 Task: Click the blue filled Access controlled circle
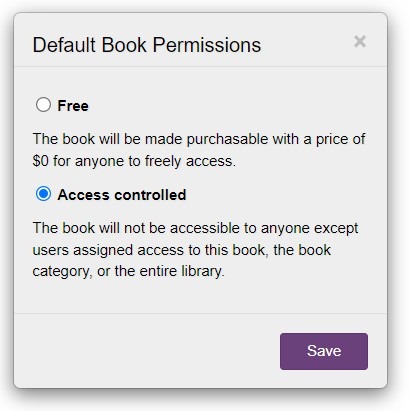43,194
